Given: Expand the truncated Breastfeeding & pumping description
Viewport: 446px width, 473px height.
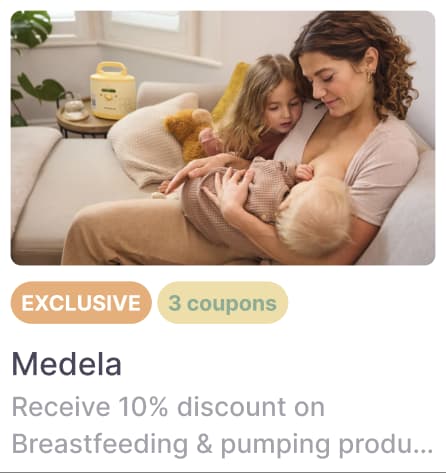Looking at the screenshot, I should pos(222,444).
